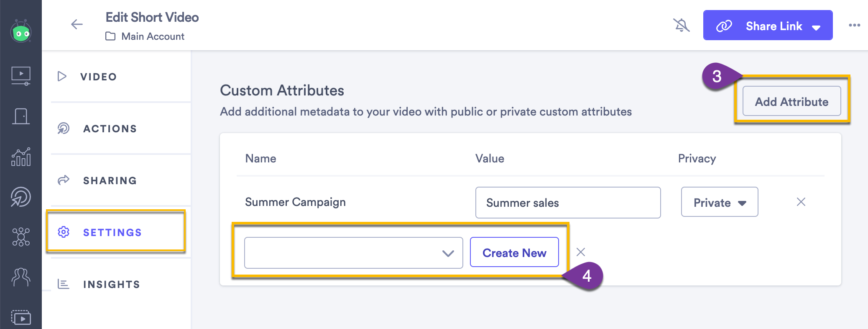
Task: Switch to the INSIGHTS tab
Action: [x=121, y=284]
